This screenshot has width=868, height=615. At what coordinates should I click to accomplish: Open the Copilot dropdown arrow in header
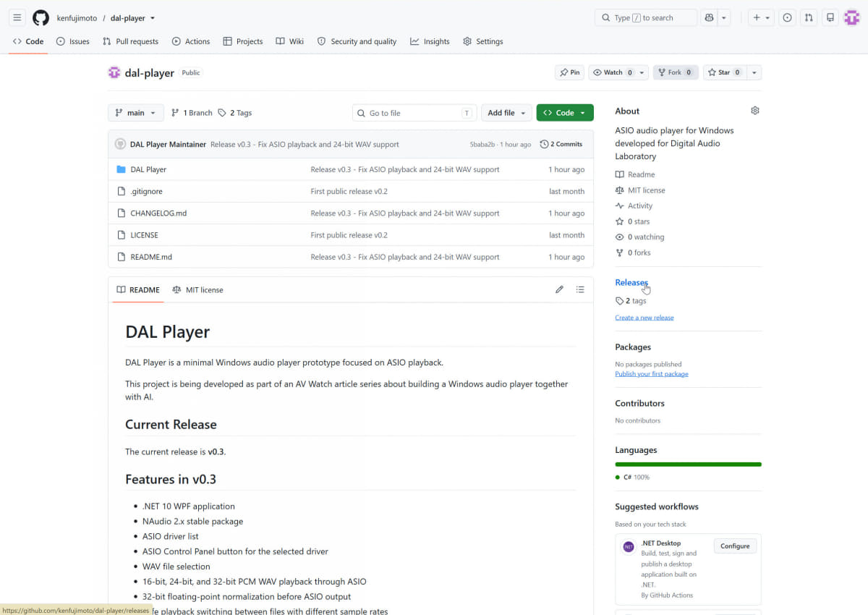[x=724, y=17]
